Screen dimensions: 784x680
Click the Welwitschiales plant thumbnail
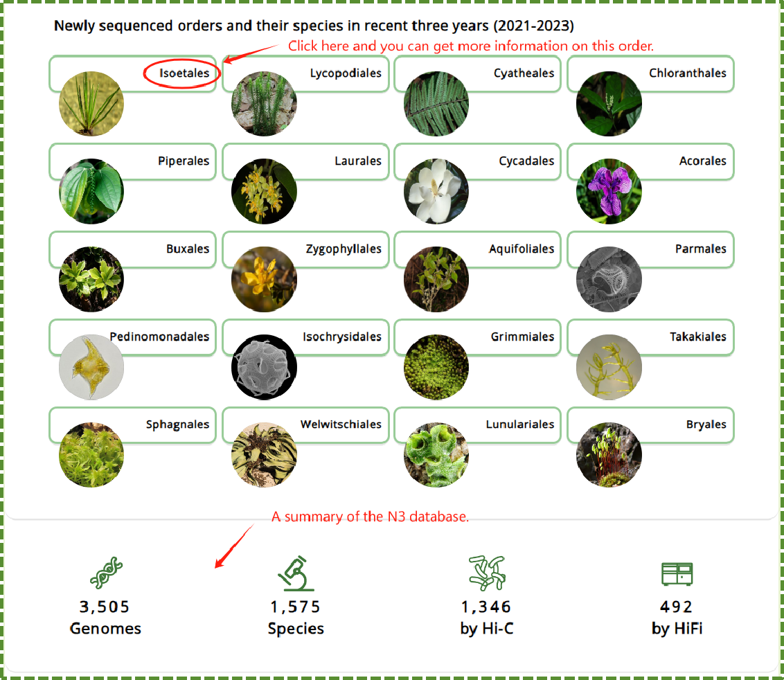(x=264, y=455)
